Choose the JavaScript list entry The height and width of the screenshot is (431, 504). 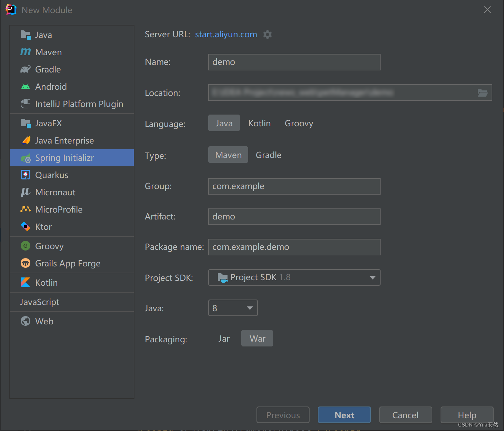(x=72, y=302)
